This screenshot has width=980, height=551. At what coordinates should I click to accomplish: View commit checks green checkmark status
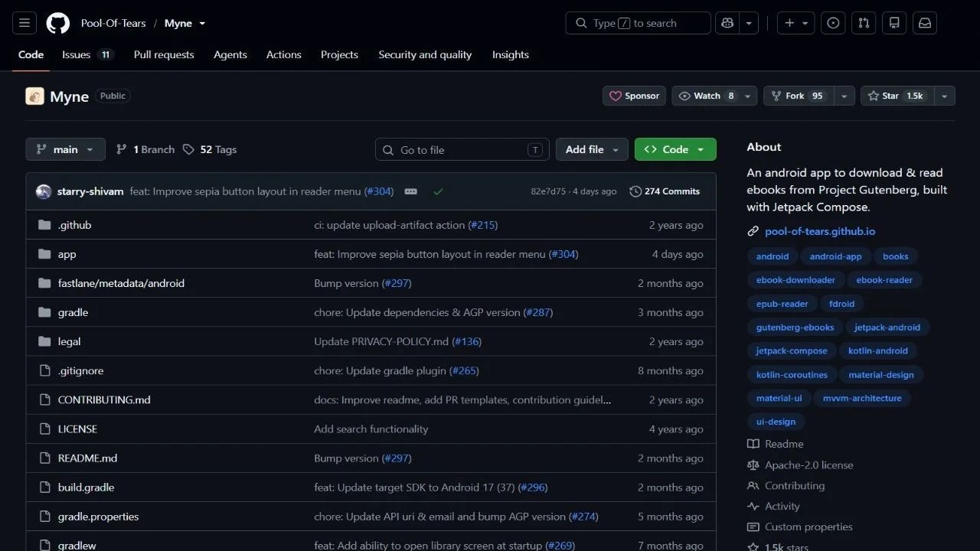click(438, 191)
